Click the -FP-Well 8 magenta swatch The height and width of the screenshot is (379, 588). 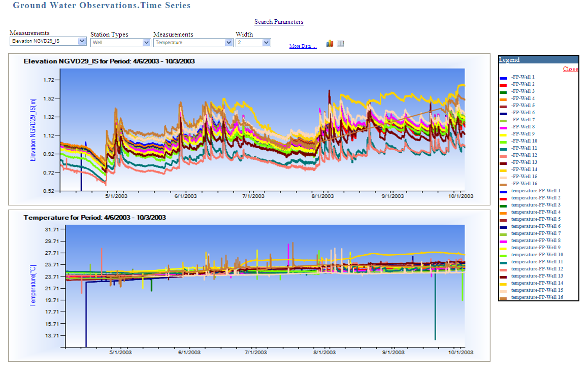pos(504,127)
